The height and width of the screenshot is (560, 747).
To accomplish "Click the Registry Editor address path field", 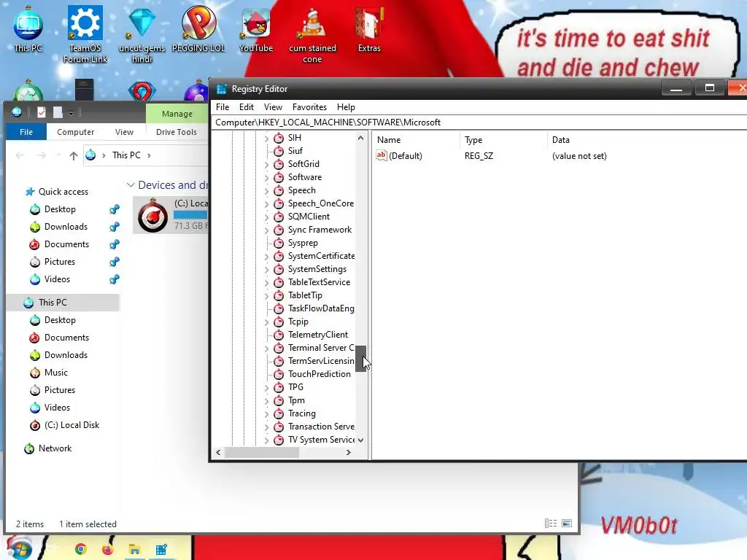I will click(479, 122).
